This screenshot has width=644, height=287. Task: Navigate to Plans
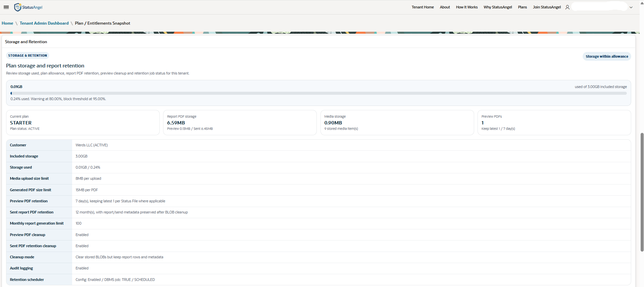pos(522,7)
